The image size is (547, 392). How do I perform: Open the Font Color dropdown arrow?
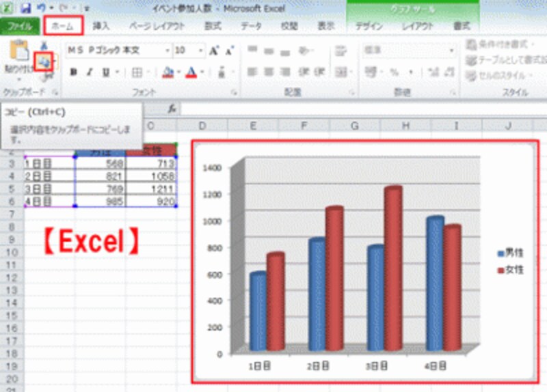[202, 72]
